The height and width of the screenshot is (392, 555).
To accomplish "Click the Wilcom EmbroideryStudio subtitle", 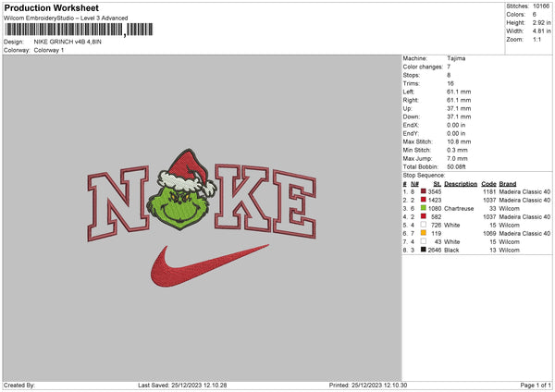I will [x=66, y=18].
